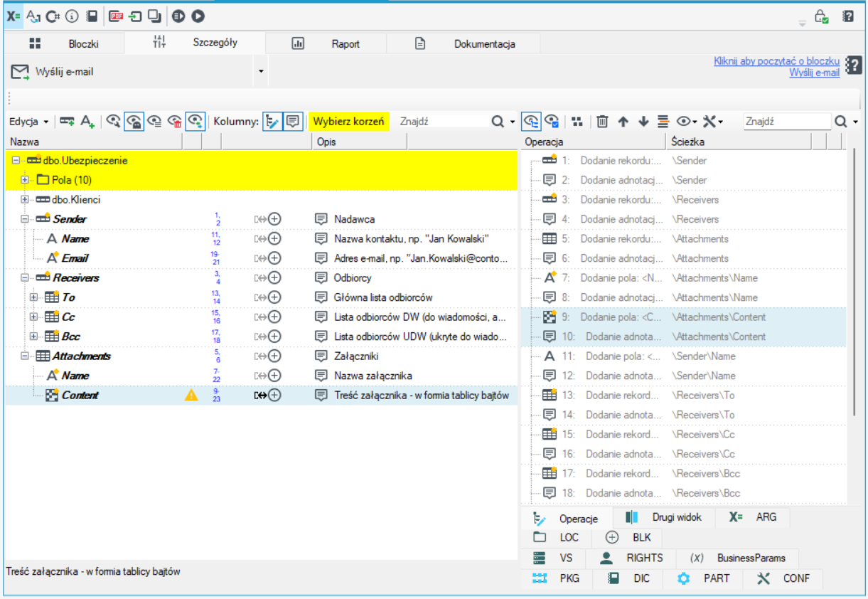Open the Wyślij e-mail block combo box arrow
This screenshot has height=599, width=868.
click(261, 72)
